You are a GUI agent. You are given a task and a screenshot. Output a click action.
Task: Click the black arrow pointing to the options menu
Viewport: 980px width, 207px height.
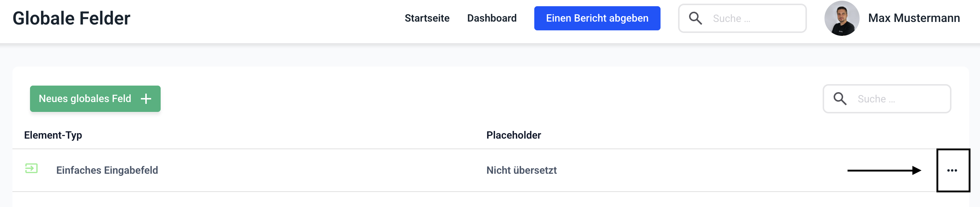click(x=883, y=170)
